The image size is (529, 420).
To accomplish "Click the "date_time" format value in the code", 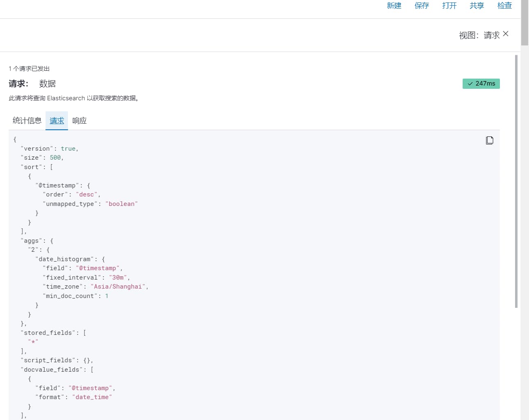I will point(92,397).
